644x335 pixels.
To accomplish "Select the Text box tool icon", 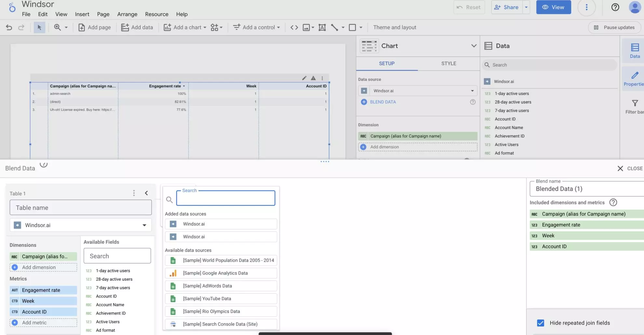I will pos(322,27).
